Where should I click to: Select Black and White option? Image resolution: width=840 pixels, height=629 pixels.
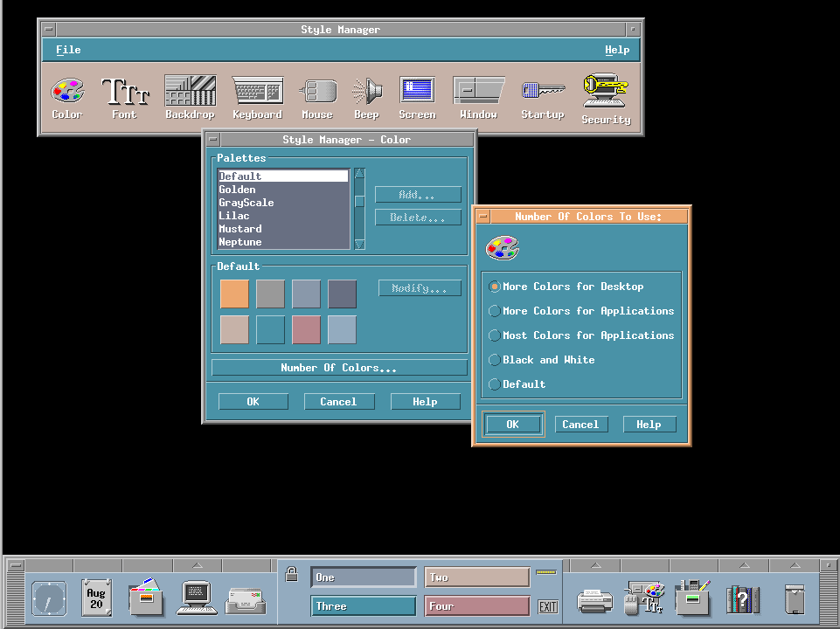(542, 360)
